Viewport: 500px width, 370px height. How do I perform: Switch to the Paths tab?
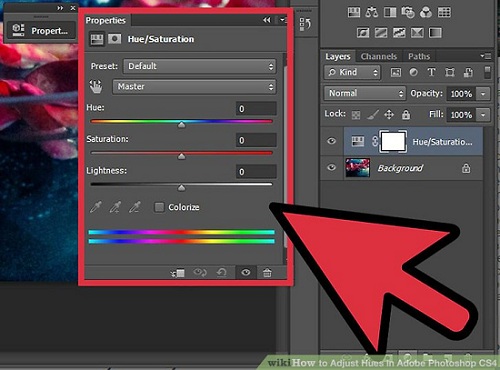419,56
